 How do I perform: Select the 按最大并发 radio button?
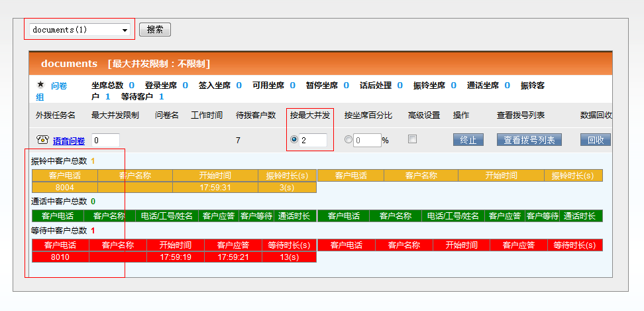tap(294, 140)
